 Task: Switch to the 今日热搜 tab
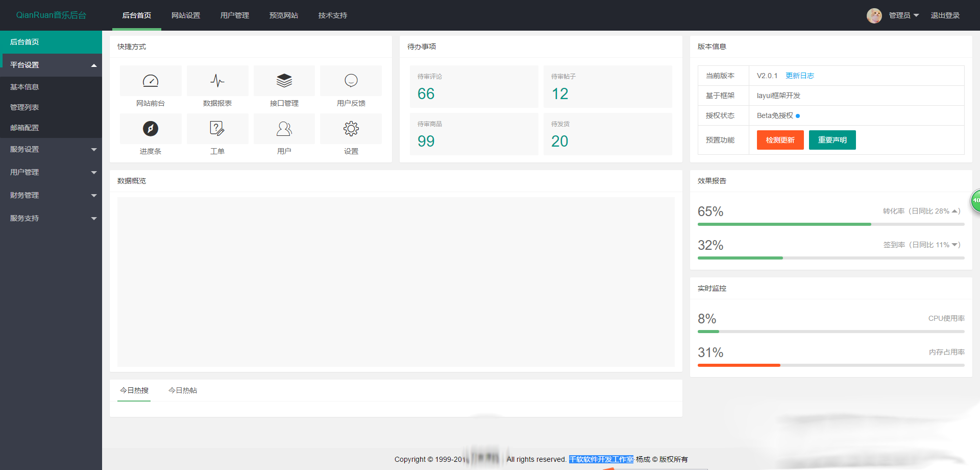[x=134, y=390]
